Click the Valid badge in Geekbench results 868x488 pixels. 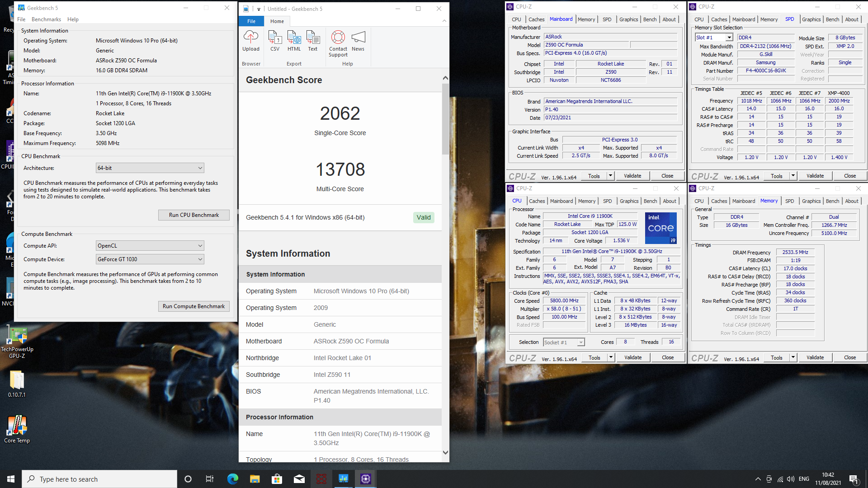point(424,217)
